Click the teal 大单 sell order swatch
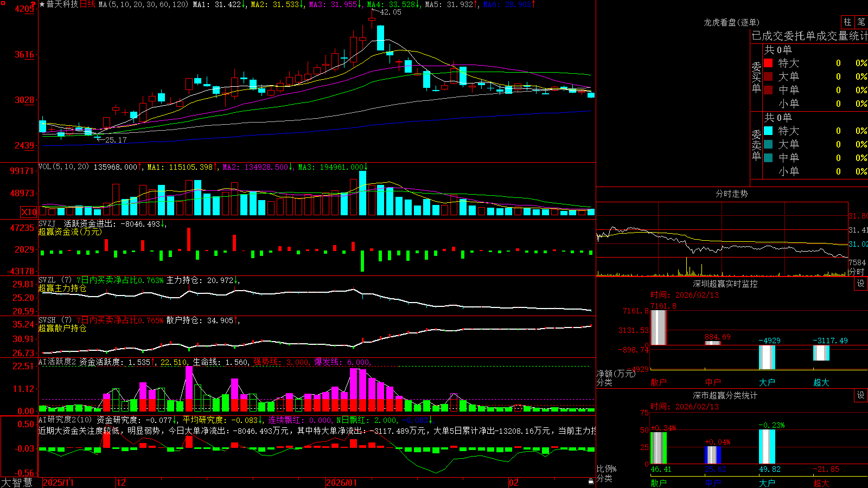Screen dimensions: 868x488 tap(768, 144)
